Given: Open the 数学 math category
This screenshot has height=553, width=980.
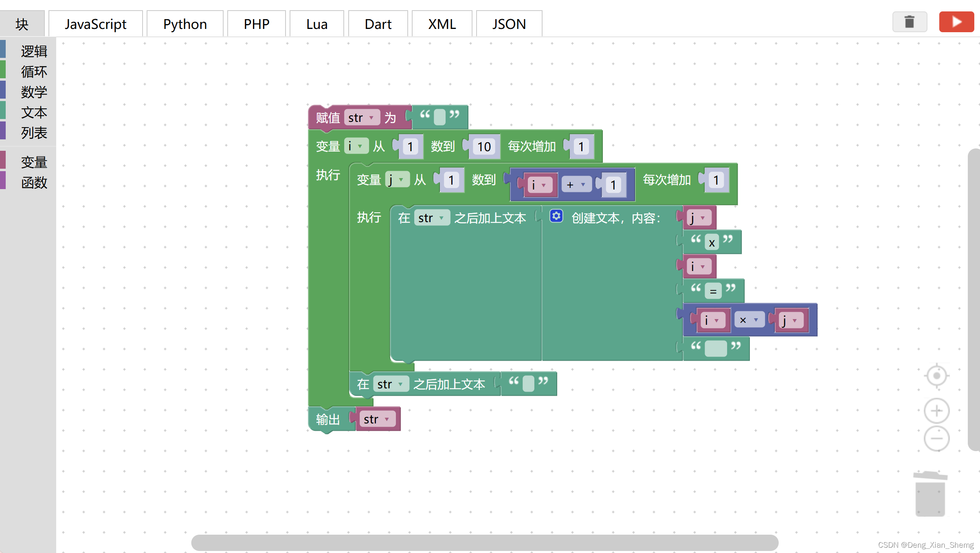Looking at the screenshot, I should coord(28,92).
